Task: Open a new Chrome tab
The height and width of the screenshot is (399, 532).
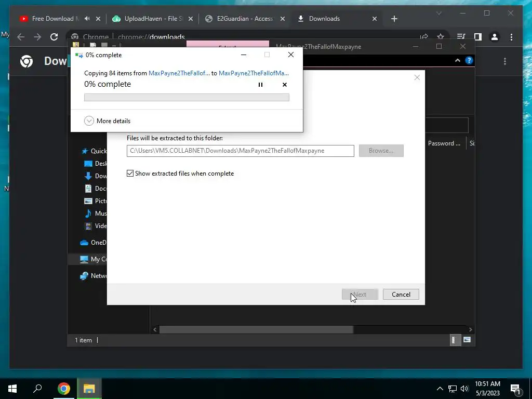Action: pos(394,19)
